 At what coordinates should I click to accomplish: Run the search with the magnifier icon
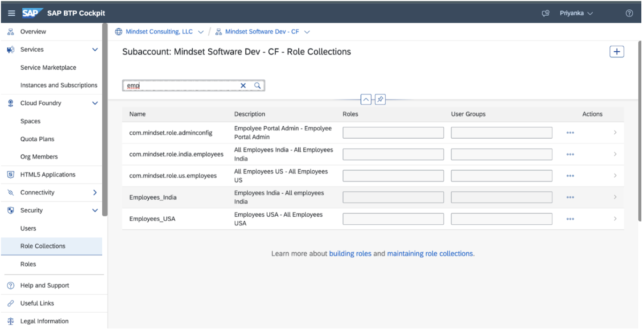coord(257,85)
